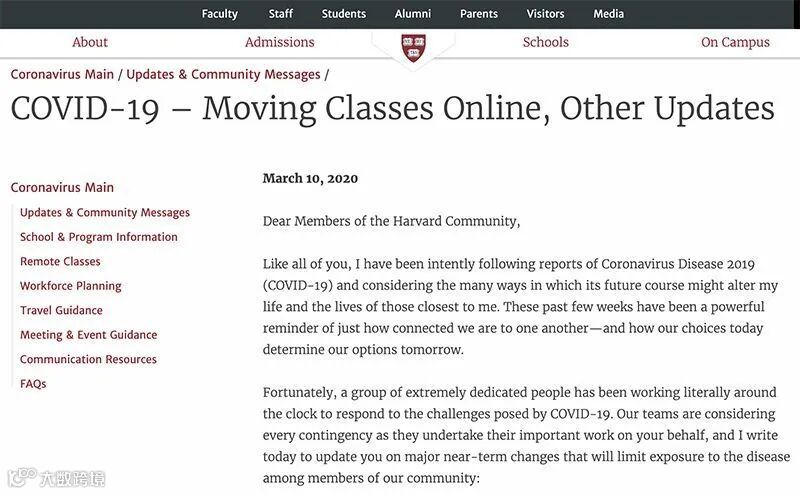Go to Workforce Planning page
This screenshot has width=800, height=494.
71,286
